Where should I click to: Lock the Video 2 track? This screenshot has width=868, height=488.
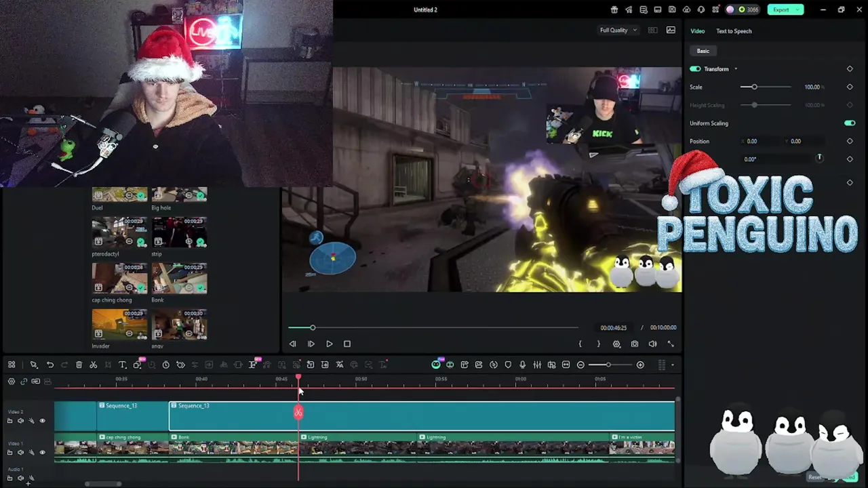(9, 421)
